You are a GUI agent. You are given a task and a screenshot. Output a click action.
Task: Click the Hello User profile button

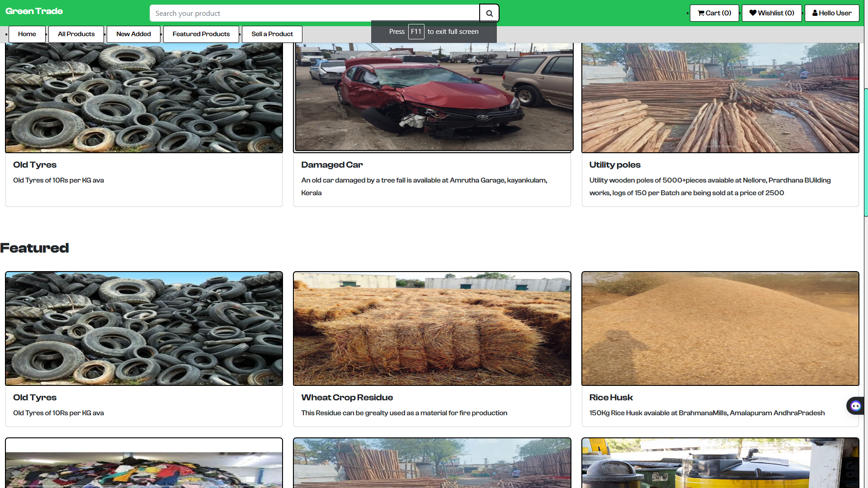832,13
